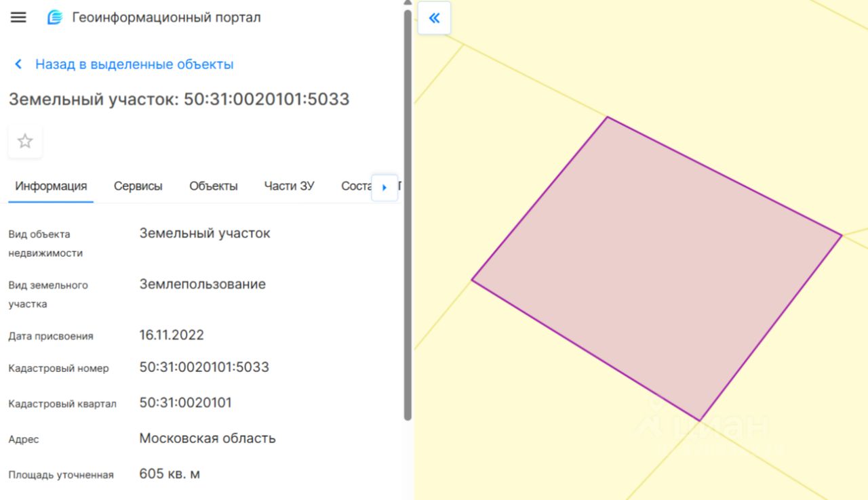The width and height of the screenshot is (868, 500).
Task: Open the partially hidden Состав tab
Action: point(356,186)
